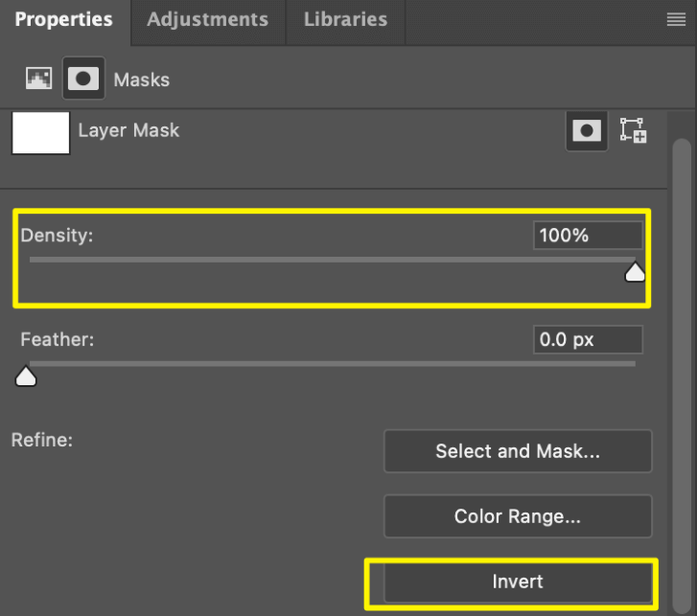Switch to the Adjustments tab

[x=208, y=19]
